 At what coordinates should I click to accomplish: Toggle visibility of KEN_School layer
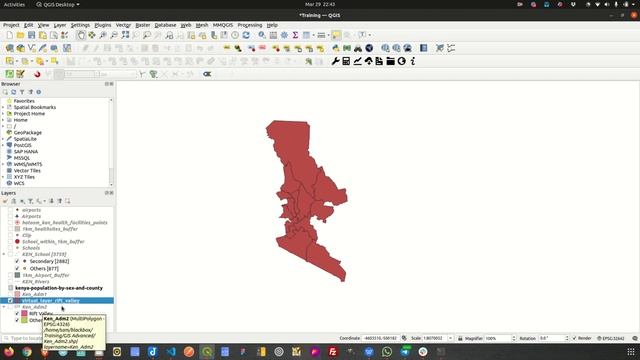(x=11, y=254)
